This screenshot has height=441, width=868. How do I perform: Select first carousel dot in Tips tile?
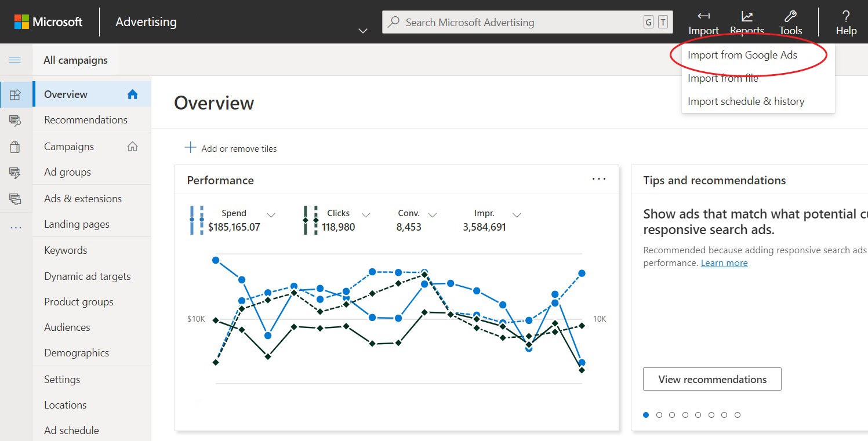[646, 415]
